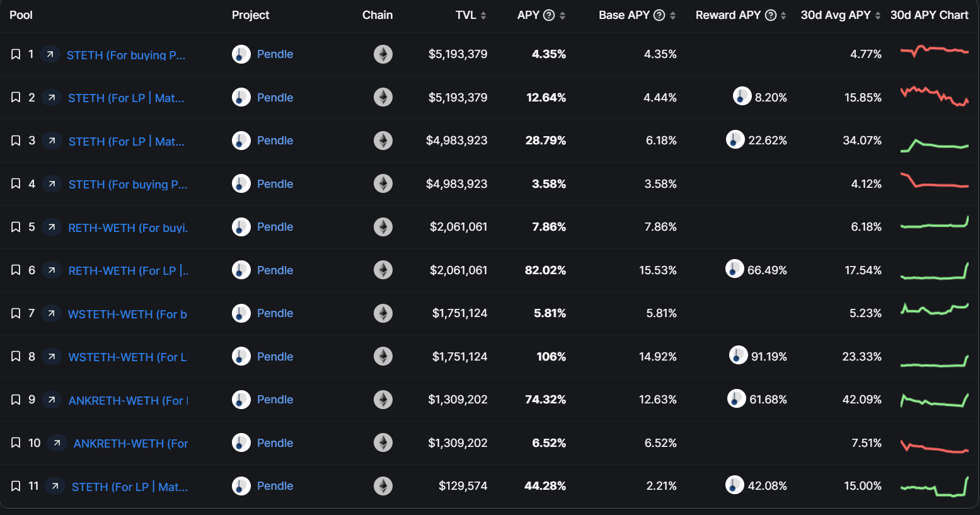Click the Chain column header
The image size is (980, 515).
(378, 15)
